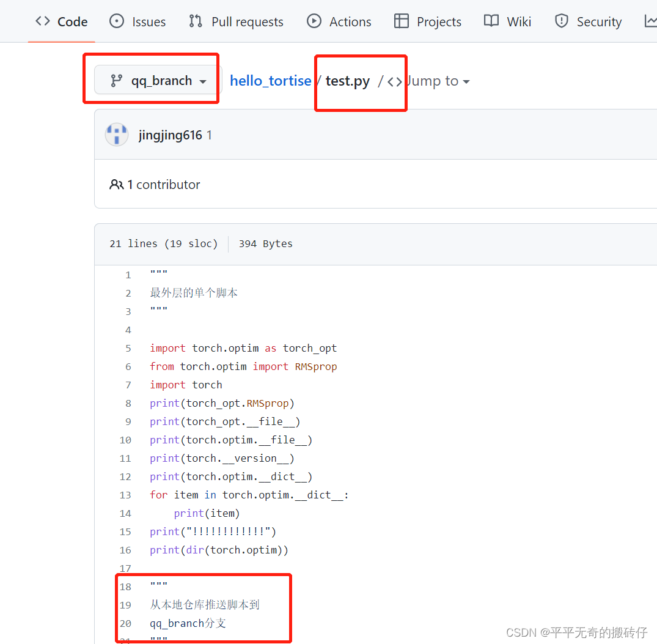Image resolution: width=657 pixels, height=644 pixels.
Task: Click the 'print("!!!!!!!!!!!!")' code line
Action: tap(213, 531)
